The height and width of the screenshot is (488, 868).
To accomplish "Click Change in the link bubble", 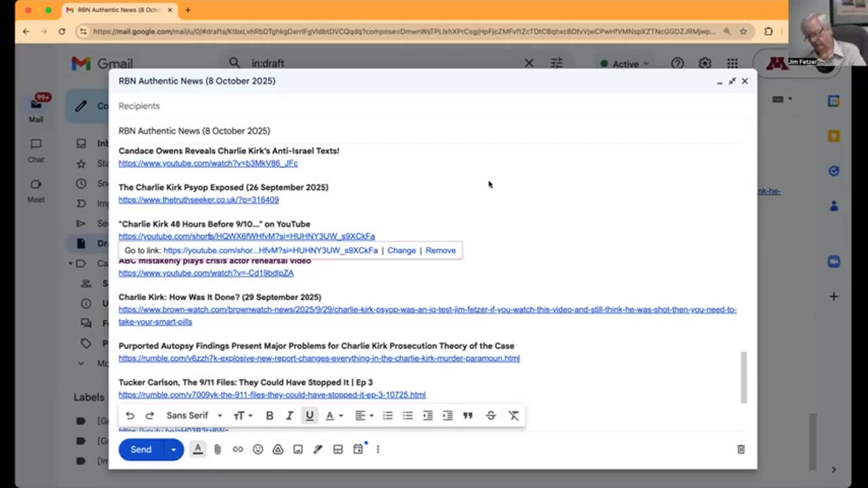I will point(401,251).
